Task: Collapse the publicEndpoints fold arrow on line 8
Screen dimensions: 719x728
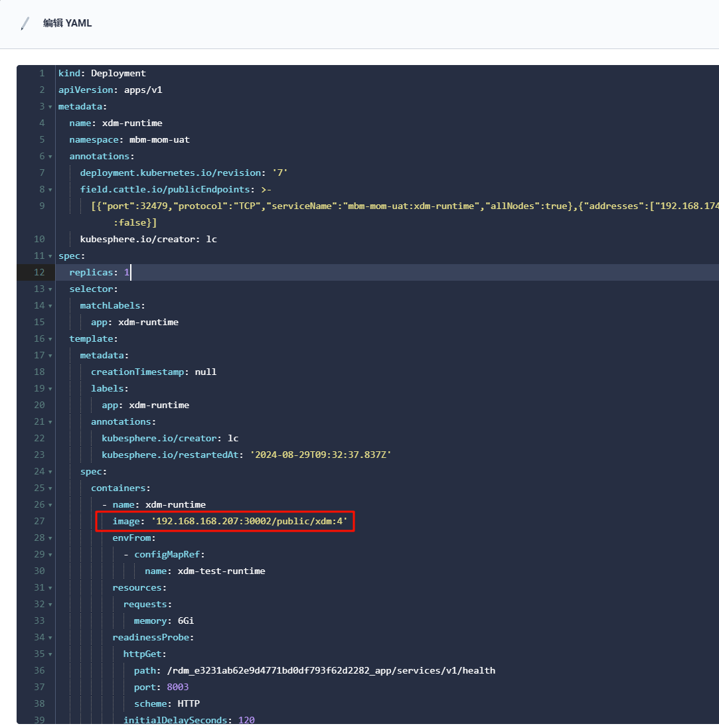Action: tap(50, 189)
